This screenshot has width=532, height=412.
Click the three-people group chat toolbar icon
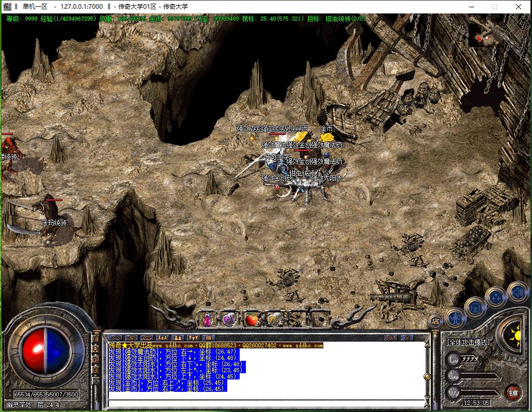coord(162,338)
